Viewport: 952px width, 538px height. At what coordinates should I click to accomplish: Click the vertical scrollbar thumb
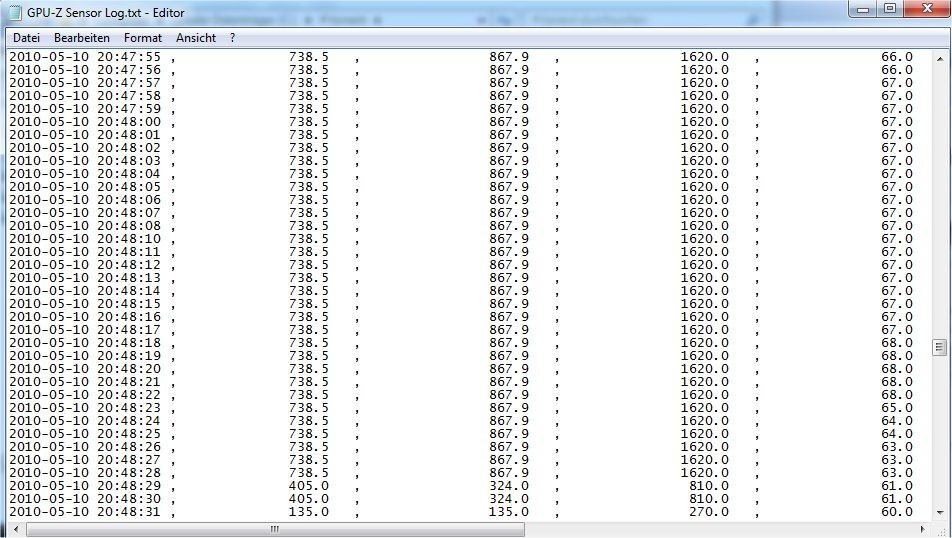939,347
